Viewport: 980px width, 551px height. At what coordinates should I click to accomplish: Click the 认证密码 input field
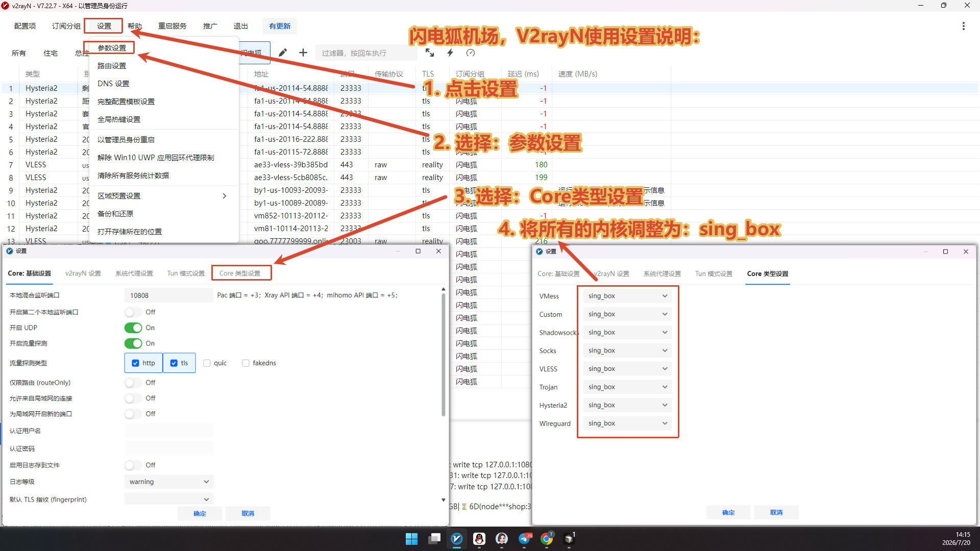pos(169,448)
